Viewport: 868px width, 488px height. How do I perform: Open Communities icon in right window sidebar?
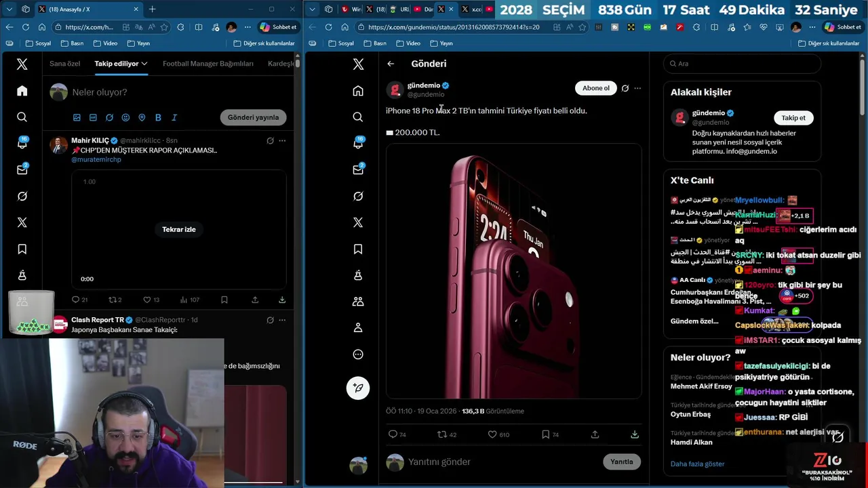(358, 302)
